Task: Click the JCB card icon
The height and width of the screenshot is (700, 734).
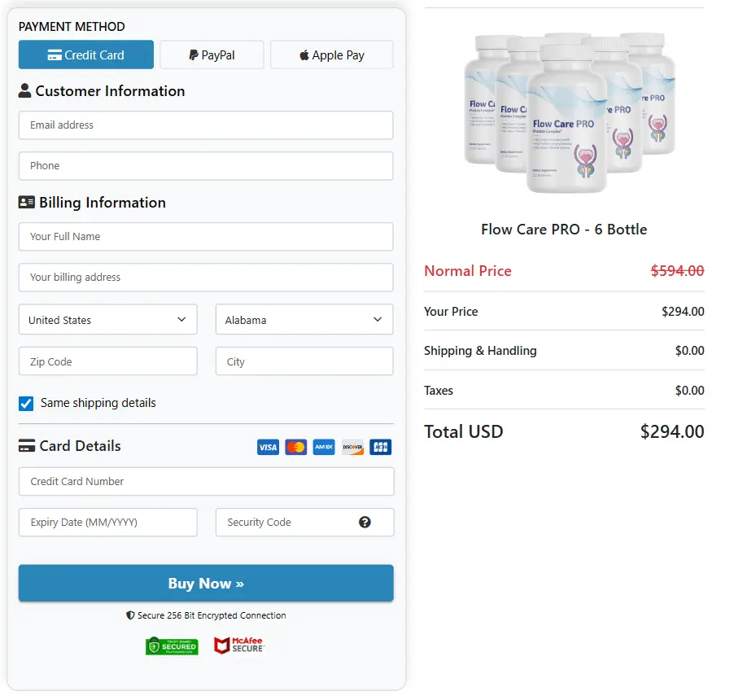Action: click(380, 447)
